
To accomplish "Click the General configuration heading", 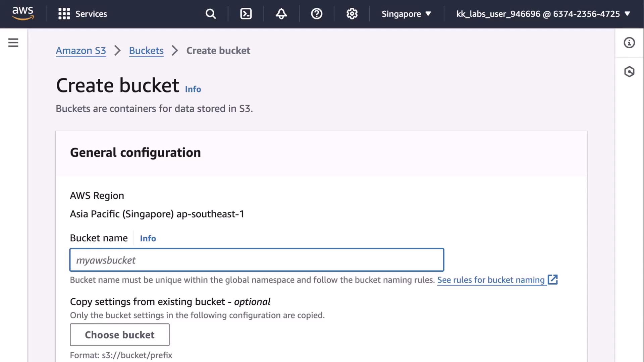I will pyautogui.click(x=136, y=153).
